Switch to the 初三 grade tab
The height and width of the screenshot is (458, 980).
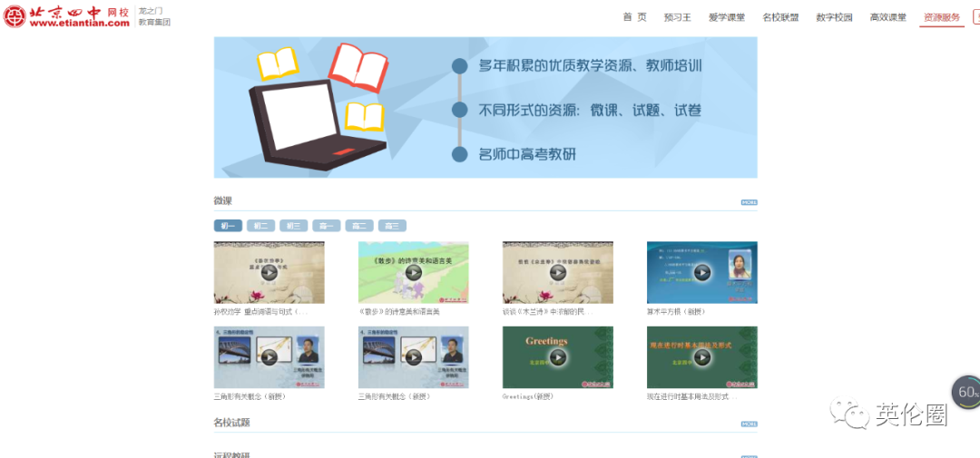point(294,226)
